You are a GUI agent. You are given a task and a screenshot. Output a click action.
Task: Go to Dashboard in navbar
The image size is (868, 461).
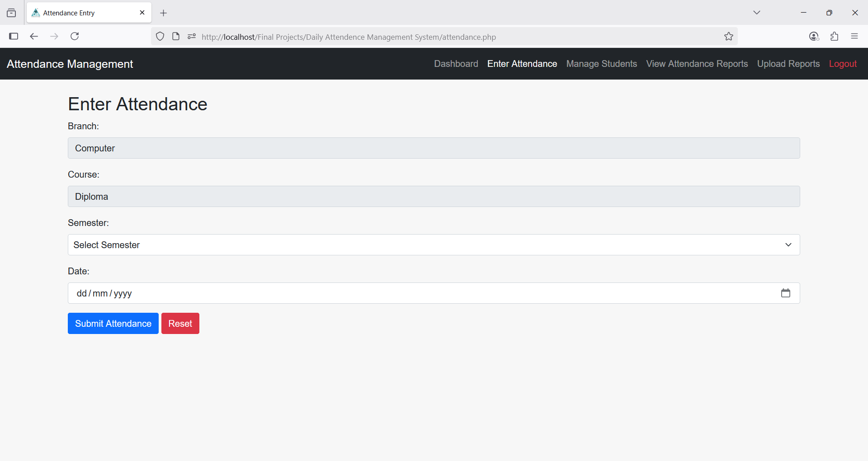456,64
